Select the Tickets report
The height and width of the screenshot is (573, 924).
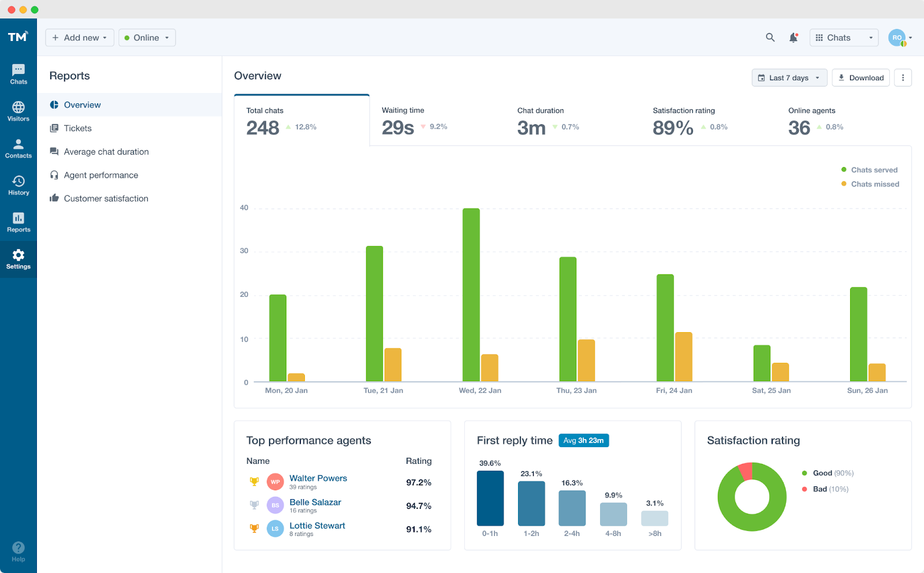(x=130, y=128)
